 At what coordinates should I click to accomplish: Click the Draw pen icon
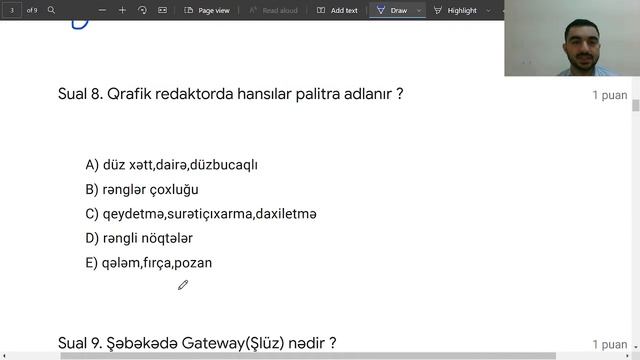click(380, 10)
